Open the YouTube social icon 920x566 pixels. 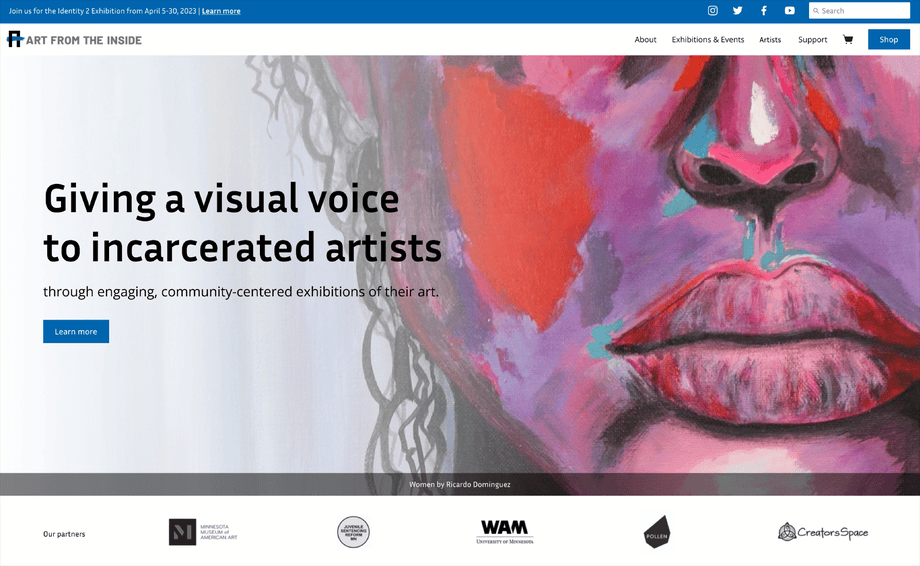tap(790, 11)
